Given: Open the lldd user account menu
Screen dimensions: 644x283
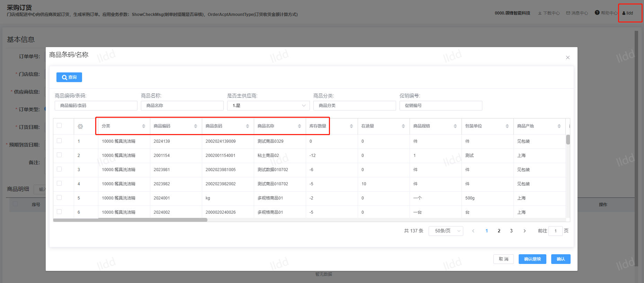Looking at the screenshot, I should click(628, 13).
